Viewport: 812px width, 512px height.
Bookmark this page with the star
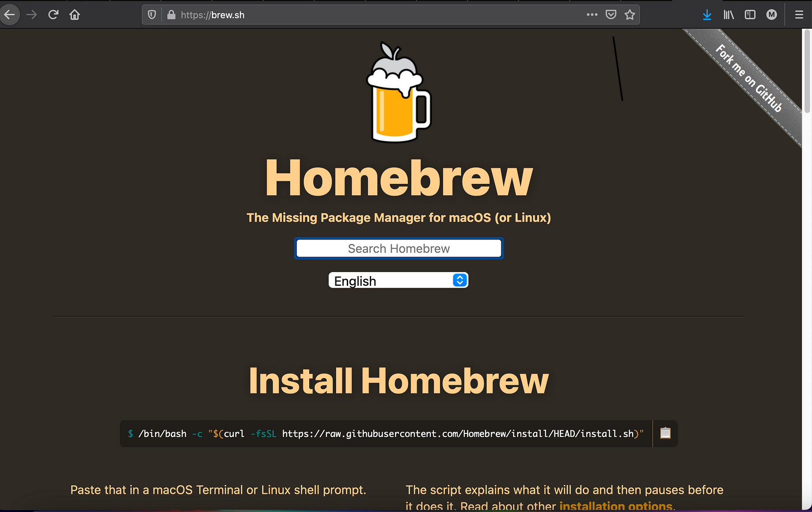point(630,15)
